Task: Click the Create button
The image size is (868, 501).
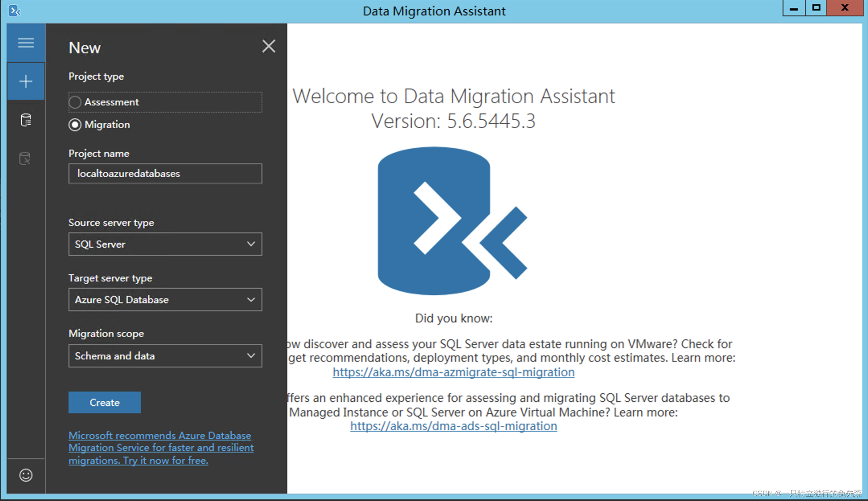Action: (105, 402)
